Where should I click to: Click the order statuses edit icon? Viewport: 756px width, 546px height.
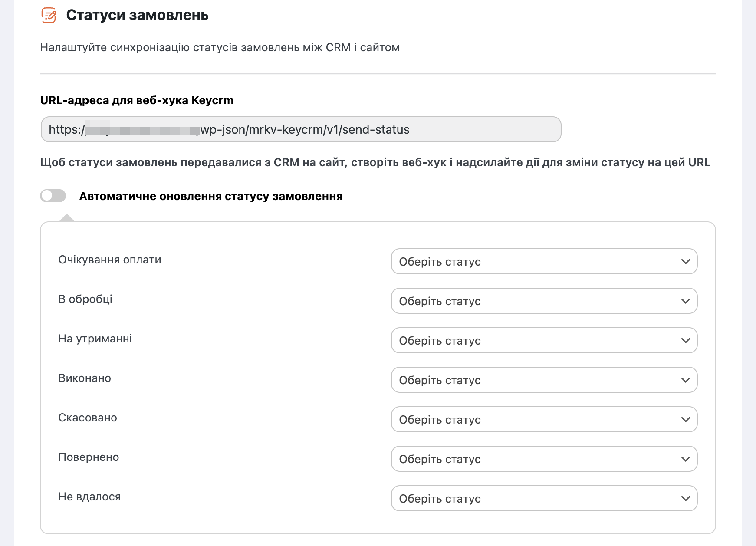(x=49, y=15)
